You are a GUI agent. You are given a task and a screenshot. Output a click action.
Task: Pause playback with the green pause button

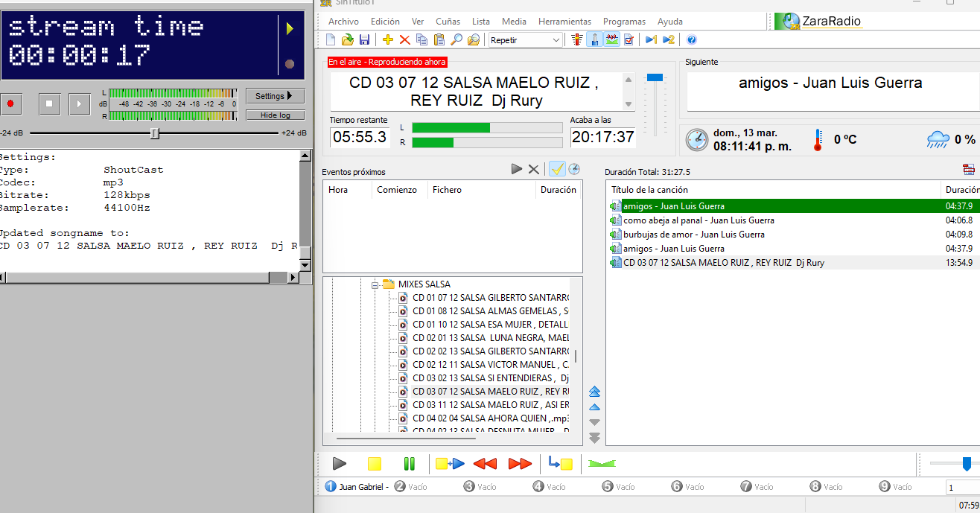click(409, 464)
